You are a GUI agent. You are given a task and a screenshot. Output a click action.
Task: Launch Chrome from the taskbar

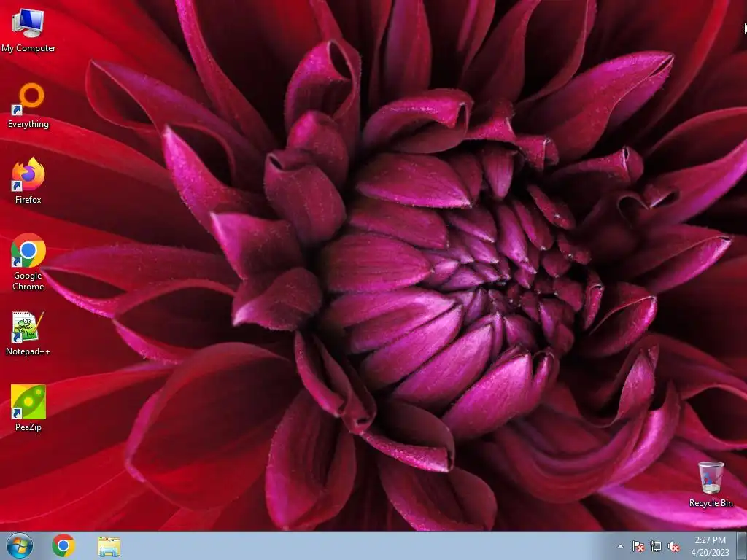63,545
